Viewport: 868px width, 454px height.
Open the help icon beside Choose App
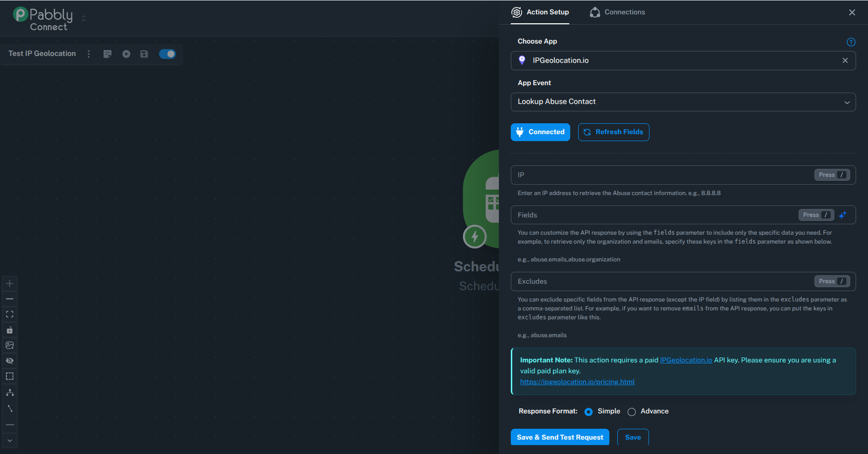(851, 42)
